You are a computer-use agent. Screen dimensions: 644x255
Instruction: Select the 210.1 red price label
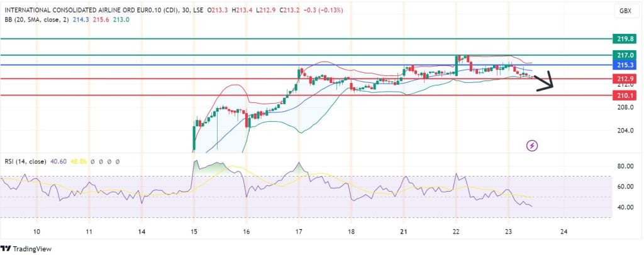tap(625, 95)
